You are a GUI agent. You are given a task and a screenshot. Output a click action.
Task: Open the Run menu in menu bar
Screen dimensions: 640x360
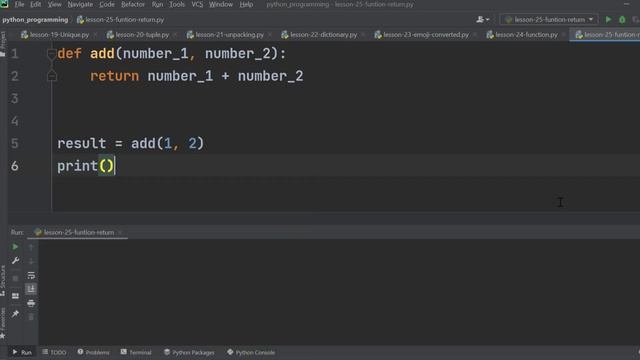click(157, 4)
